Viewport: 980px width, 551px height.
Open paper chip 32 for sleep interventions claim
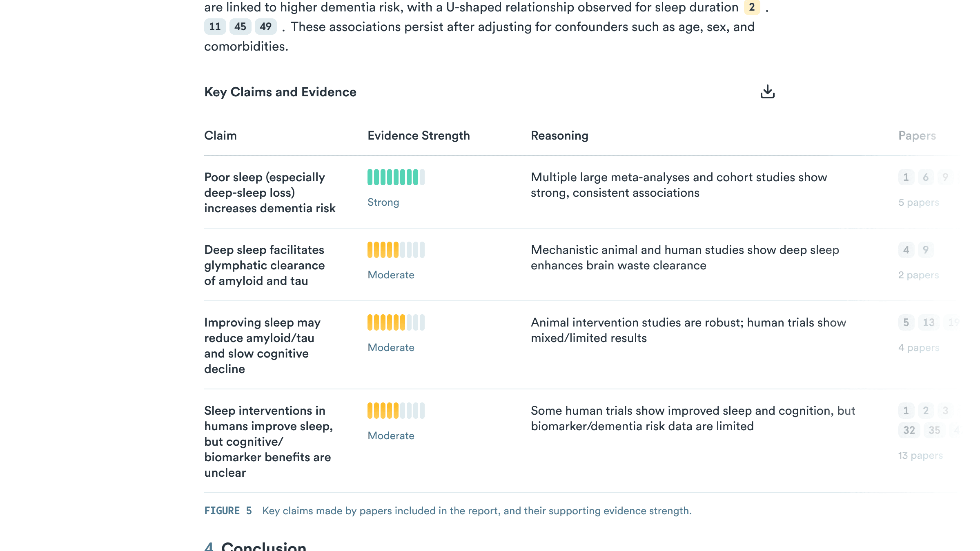click(909, 430)
